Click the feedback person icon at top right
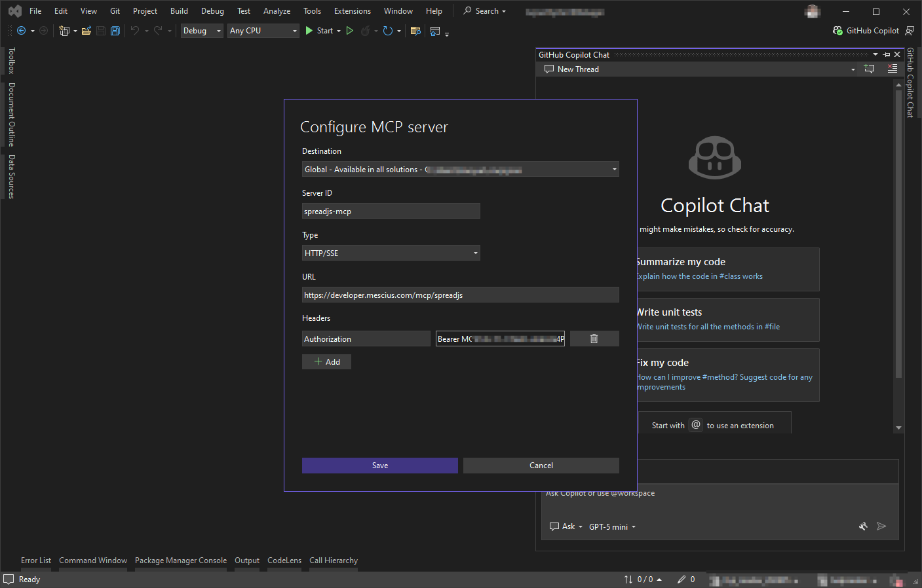 (910, 31)
